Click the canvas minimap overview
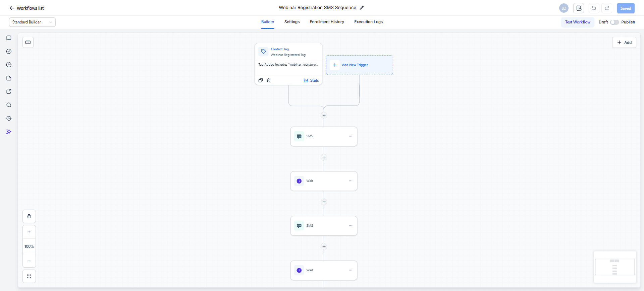 (615, 267)
